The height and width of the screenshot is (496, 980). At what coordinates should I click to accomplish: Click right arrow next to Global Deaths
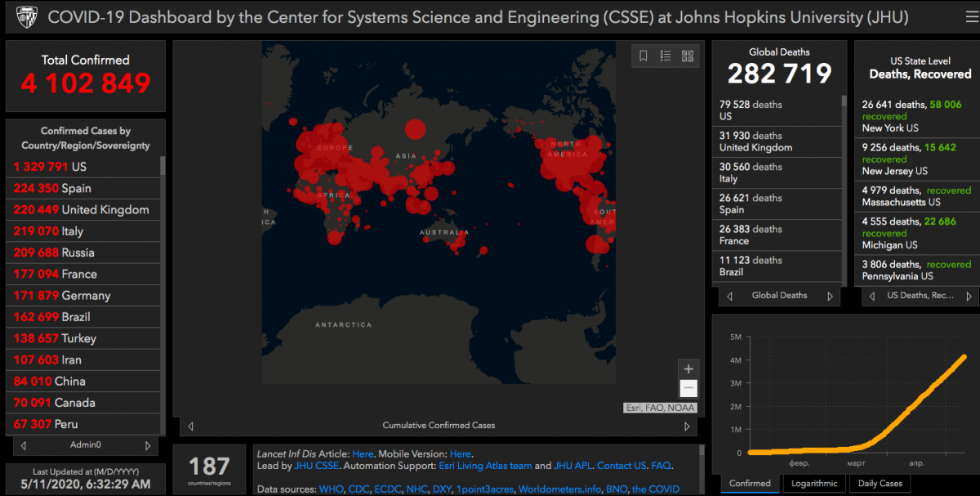pyautogui.click(x=830, y=296)
